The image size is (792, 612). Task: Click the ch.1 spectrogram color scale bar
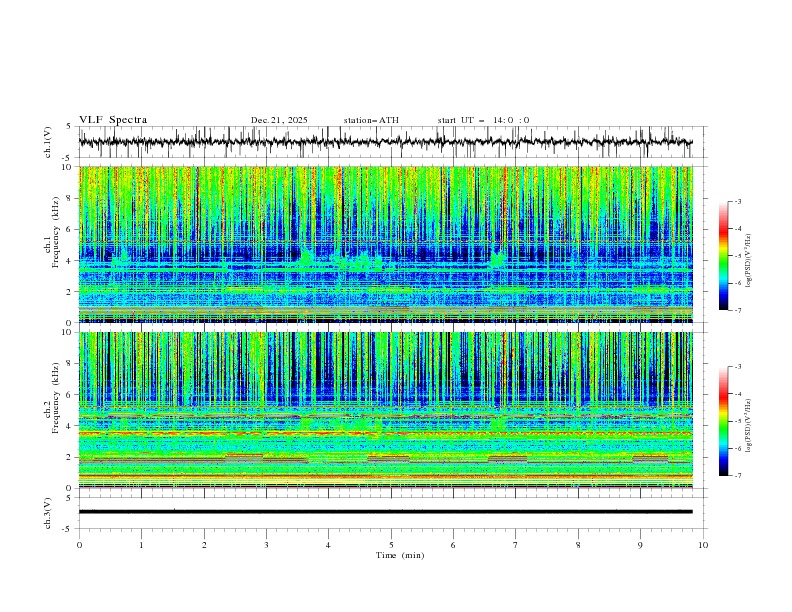[x=723, y=256]
